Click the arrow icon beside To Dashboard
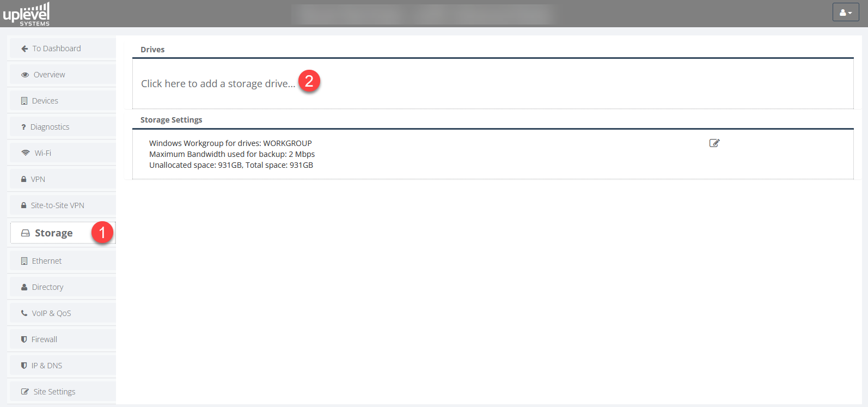 pos(25,48)
